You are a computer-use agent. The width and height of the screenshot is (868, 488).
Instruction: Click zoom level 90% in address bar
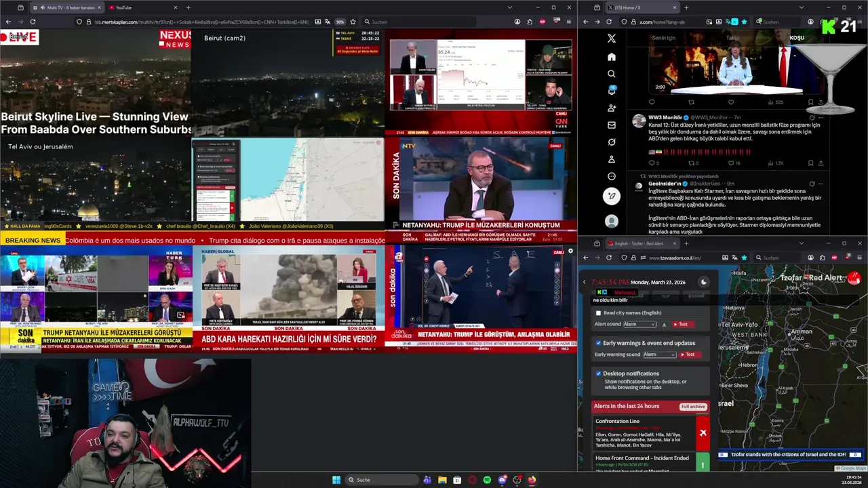tap(340, 22)
